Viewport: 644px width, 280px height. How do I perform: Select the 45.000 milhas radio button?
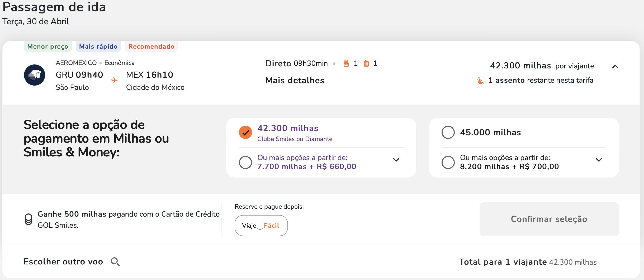pyautogui.click(x=448, y=132)
